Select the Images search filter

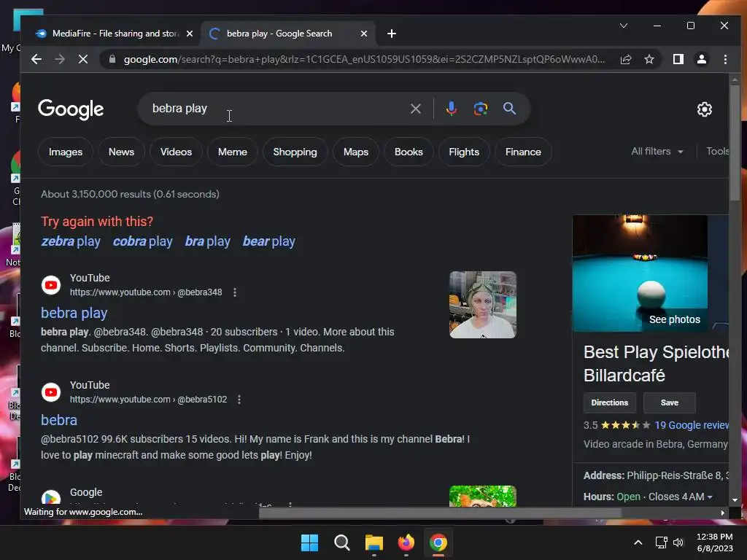point(65,152)
